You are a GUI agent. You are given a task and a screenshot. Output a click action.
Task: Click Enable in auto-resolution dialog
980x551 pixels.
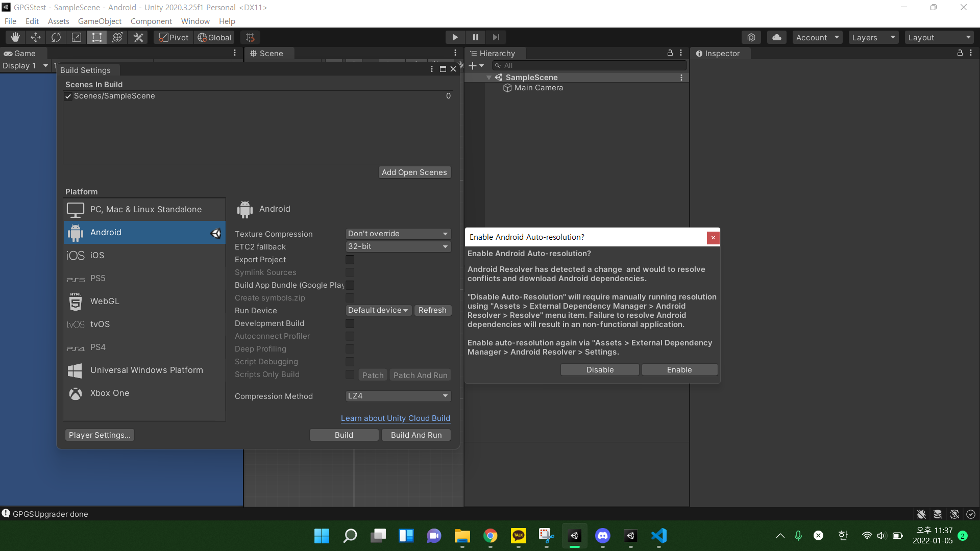click(x=679, y=370)
